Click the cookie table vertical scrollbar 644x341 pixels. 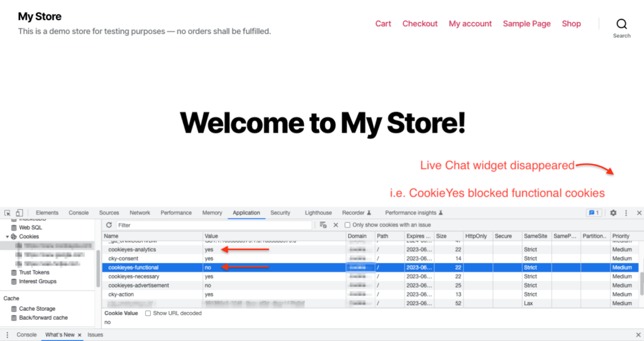point(642,283)
